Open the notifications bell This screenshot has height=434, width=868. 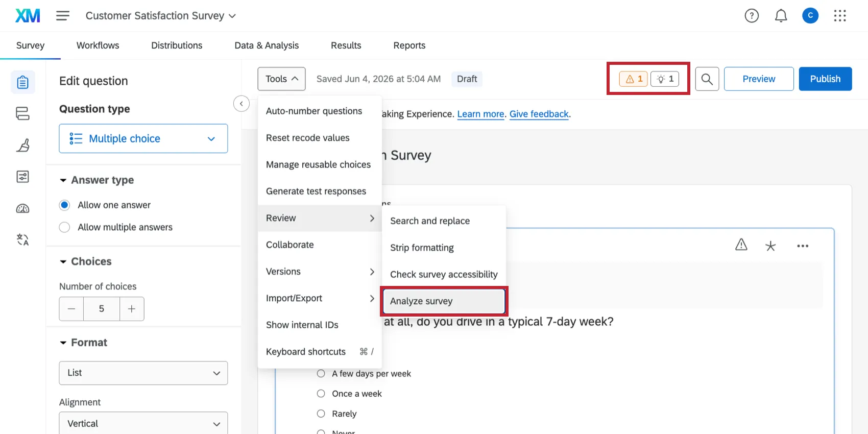click(781, 16)
